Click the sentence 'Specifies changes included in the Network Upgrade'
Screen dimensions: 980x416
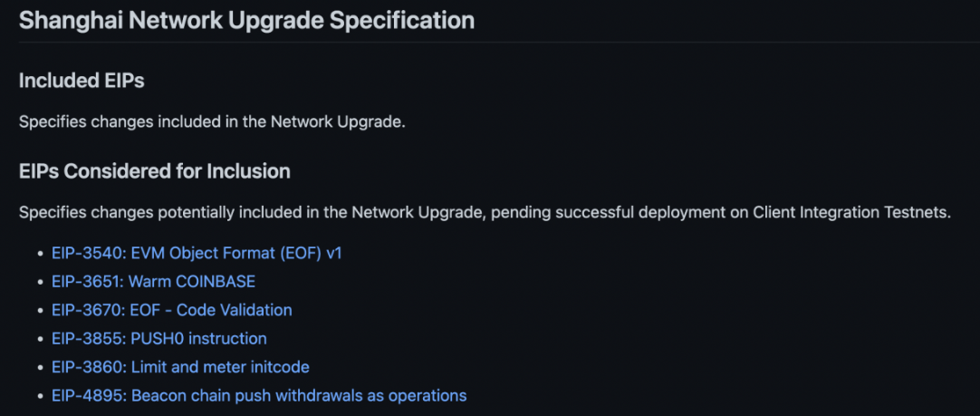tap(212, 122)
